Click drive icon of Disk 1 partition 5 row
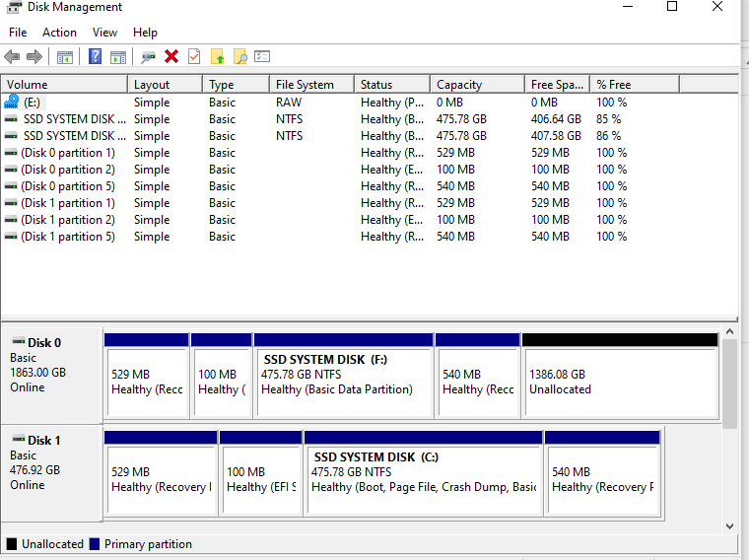Screen dimensions: 749x560 point(11,237)
